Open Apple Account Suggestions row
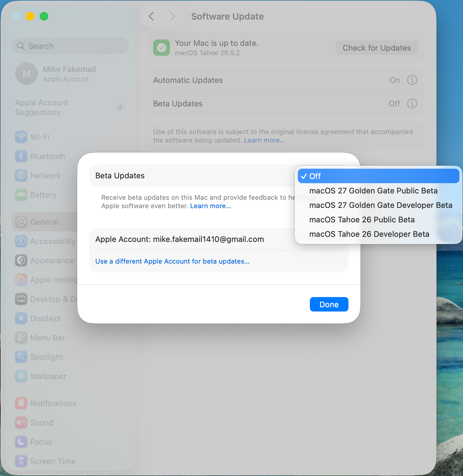The width and height of the screenshot is (463, 476). coord(70,108)
